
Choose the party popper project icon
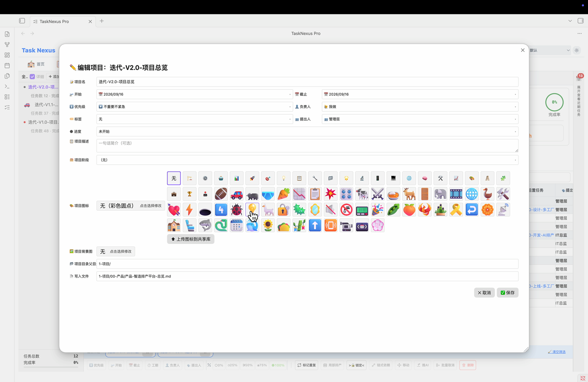(x=378, y=210)
